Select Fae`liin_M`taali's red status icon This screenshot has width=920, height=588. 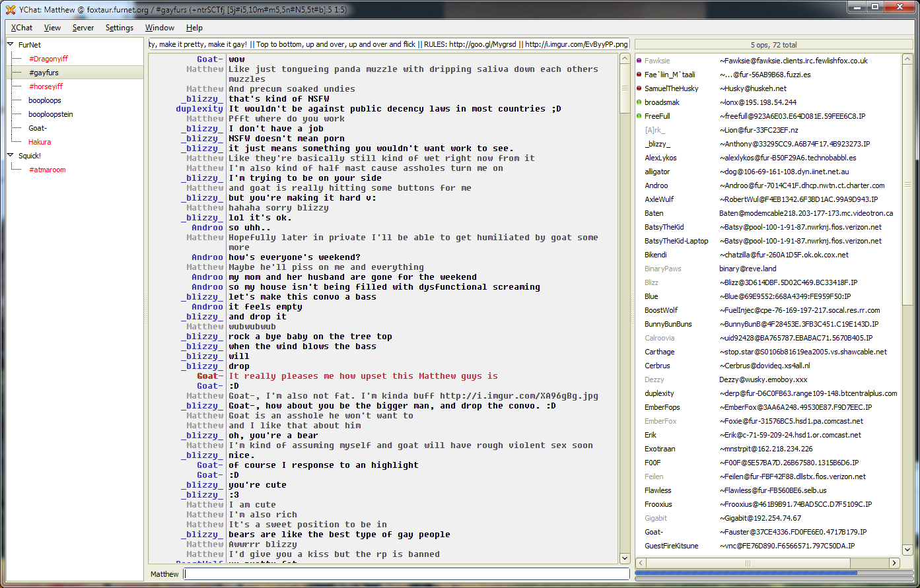click(639, 75)
